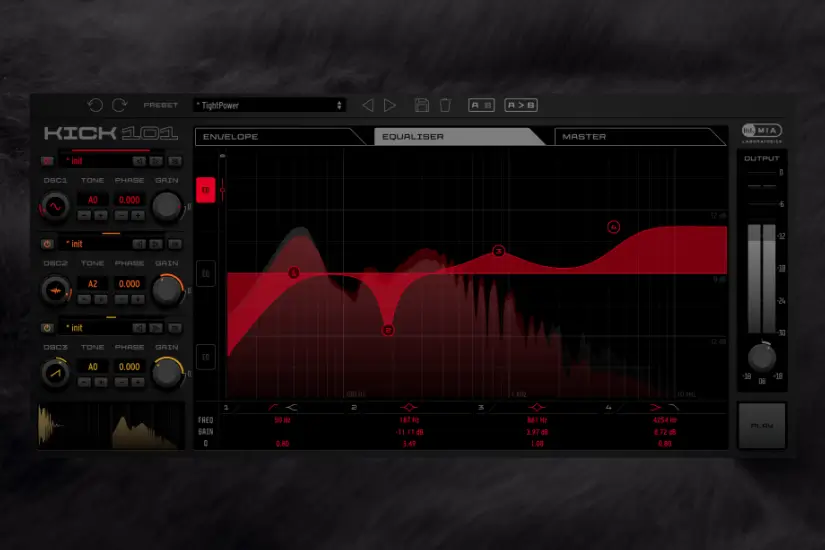Open the OSC2 init preset selector
Screen dimensions: 825x550
click(x=96, y=243)
